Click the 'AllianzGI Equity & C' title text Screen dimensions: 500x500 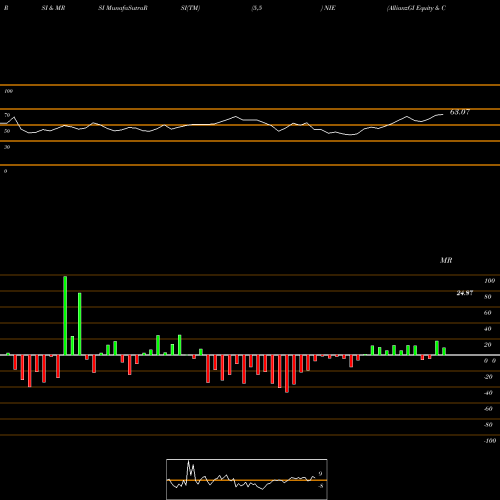click(x=416, y=8)
